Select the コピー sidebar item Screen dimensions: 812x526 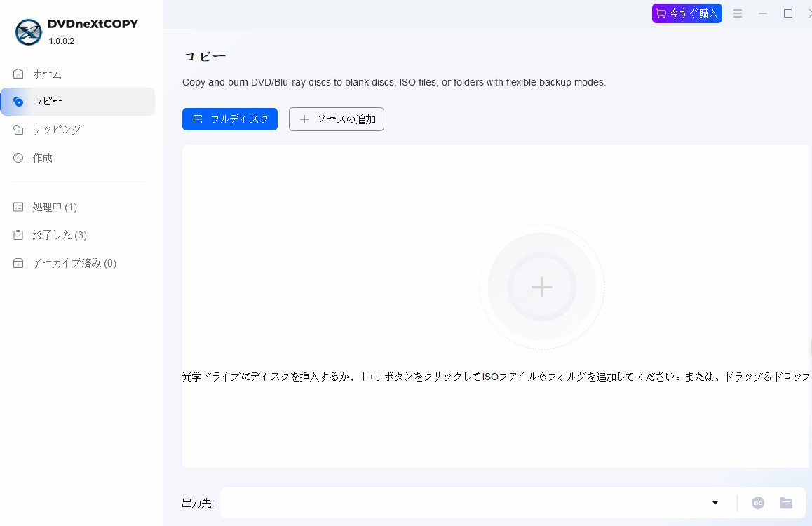[x=78, y=102]
